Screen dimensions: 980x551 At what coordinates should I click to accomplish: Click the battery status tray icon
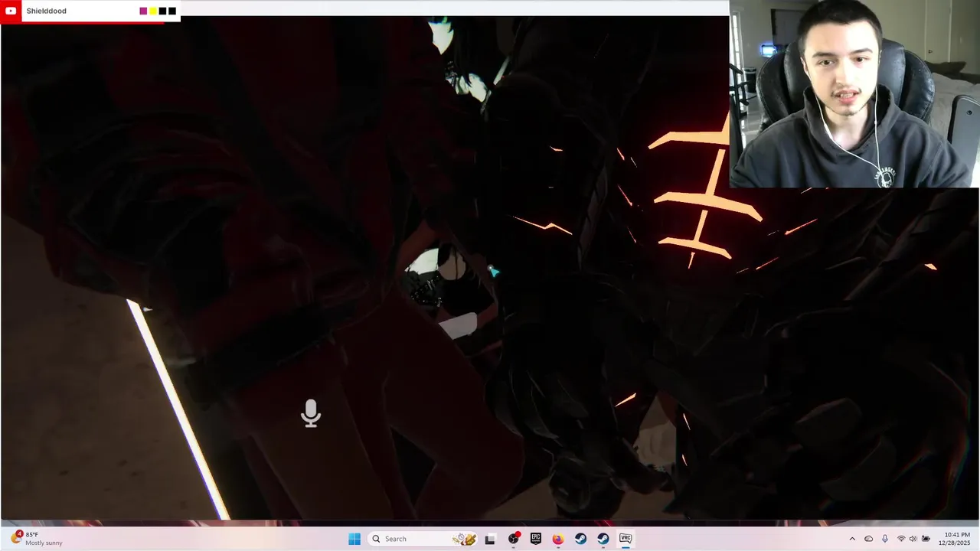[926, 539]
